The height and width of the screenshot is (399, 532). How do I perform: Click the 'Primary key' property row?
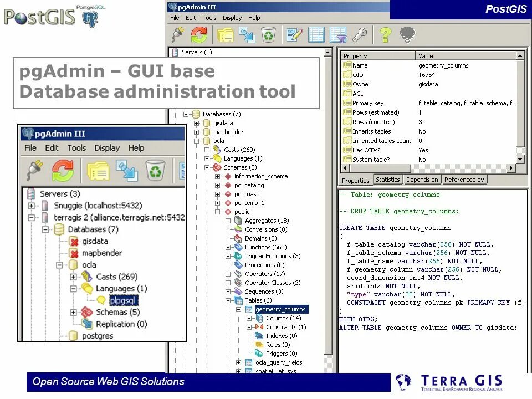tap(429, 103)
